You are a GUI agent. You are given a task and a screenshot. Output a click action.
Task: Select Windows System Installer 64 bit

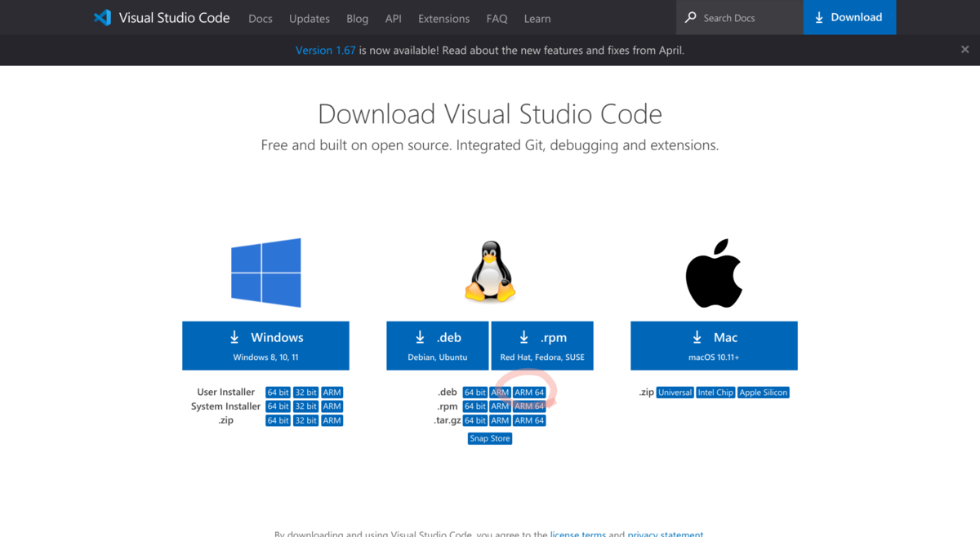278,406
